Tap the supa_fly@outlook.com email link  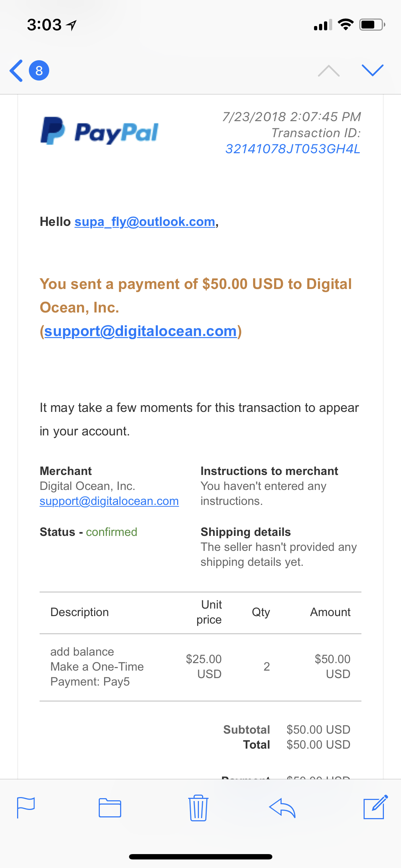tap(145, 222)
